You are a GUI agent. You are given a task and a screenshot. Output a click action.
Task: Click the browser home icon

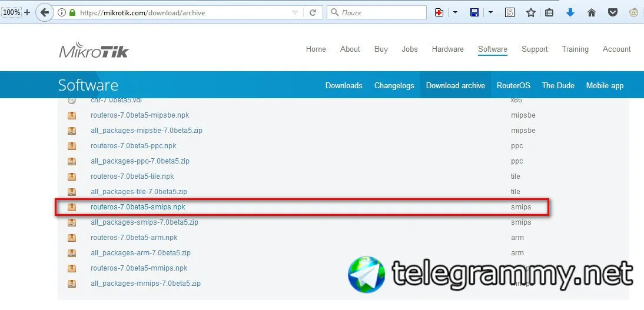coord(592,13)
